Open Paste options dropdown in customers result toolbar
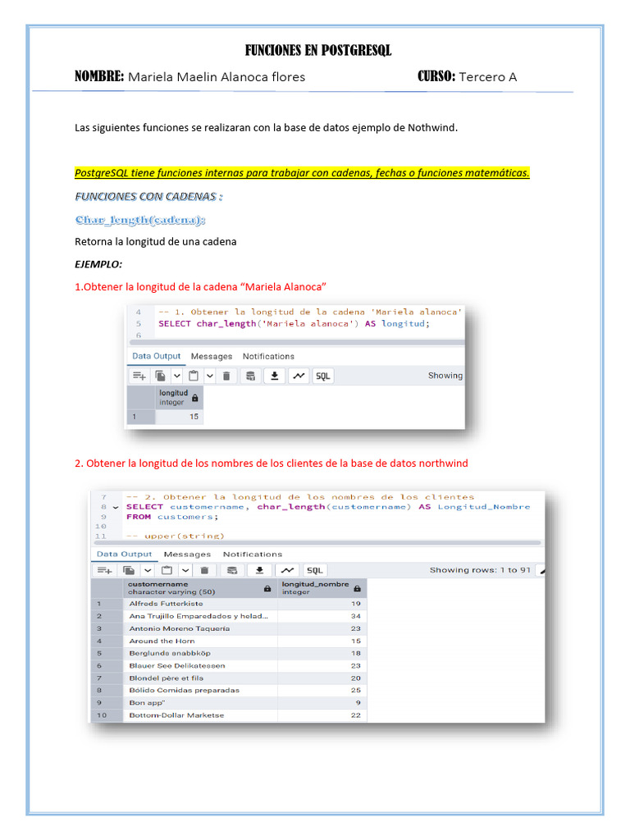The width and height of the screenshot is (630, 840). [x=185, y=571]
